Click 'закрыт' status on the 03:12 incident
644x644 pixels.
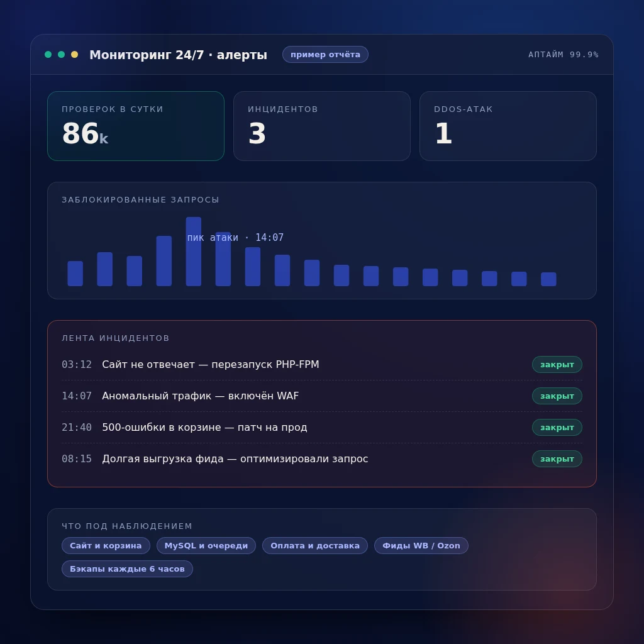[557, 365]
